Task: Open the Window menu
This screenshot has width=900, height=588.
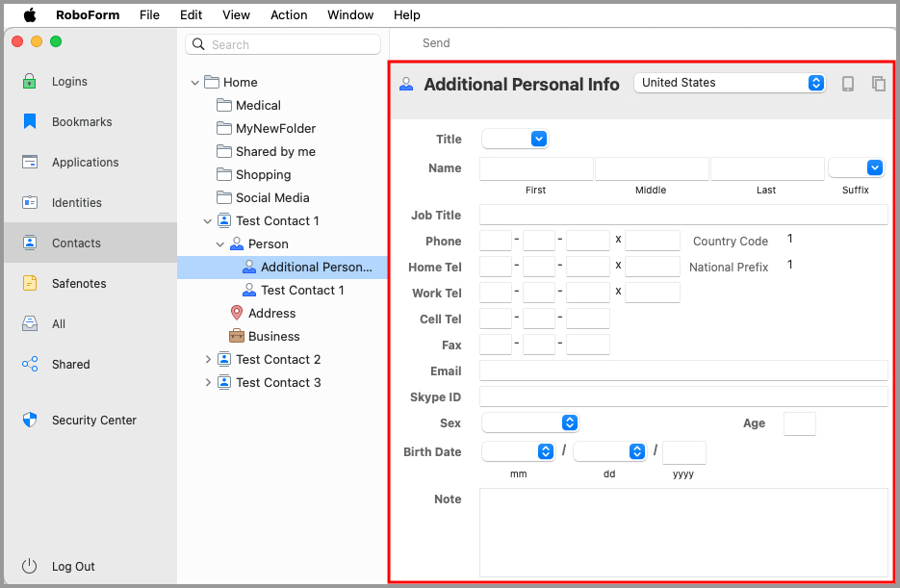Action: [x=350, y=14]
